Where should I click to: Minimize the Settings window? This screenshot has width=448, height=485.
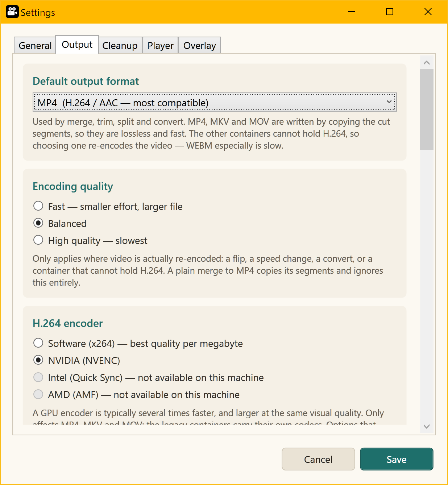pyautogui.click(x=351, y=12)
